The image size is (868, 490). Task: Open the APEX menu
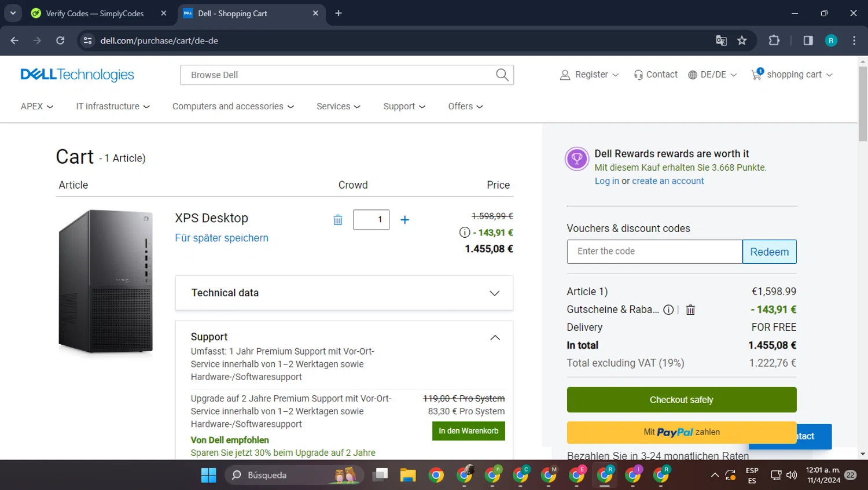(37, 106)
